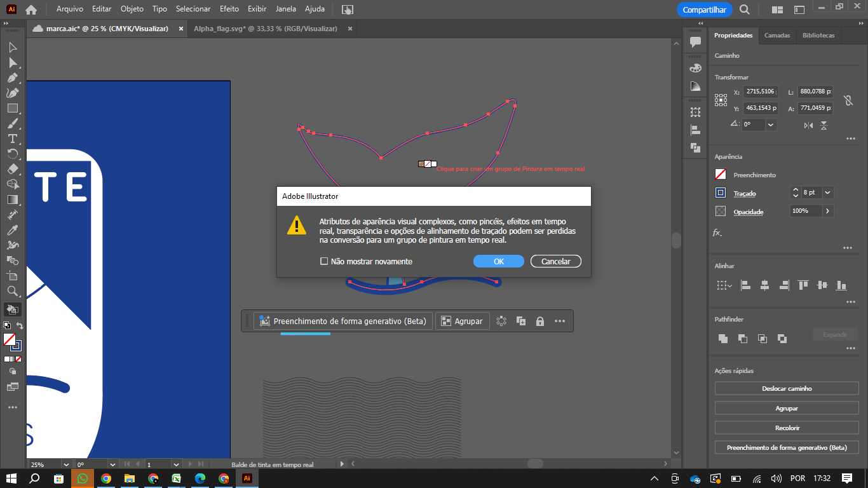This screenshot has width=868, height=488.
Task: Open the Color Guide panel icon
Action: click(x=696, y=86)
